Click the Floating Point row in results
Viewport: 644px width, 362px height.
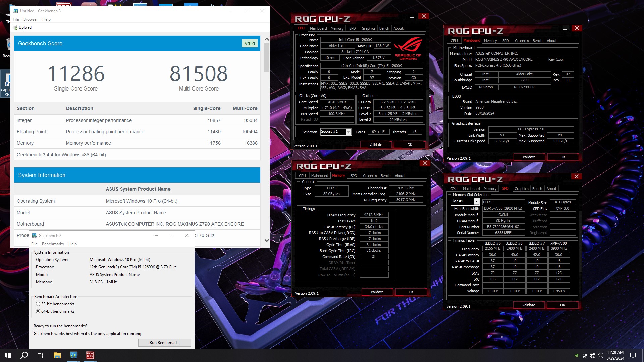[137, 132]
